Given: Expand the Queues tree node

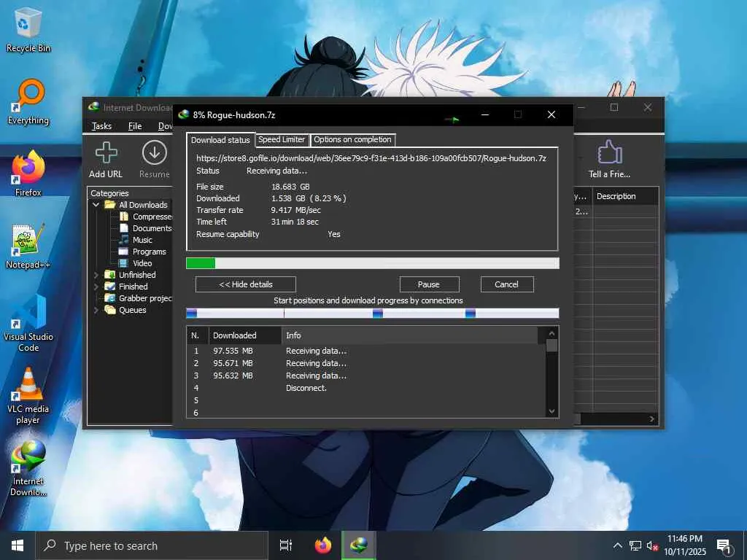Looking at the screenshot, I should tap(96, 310).
